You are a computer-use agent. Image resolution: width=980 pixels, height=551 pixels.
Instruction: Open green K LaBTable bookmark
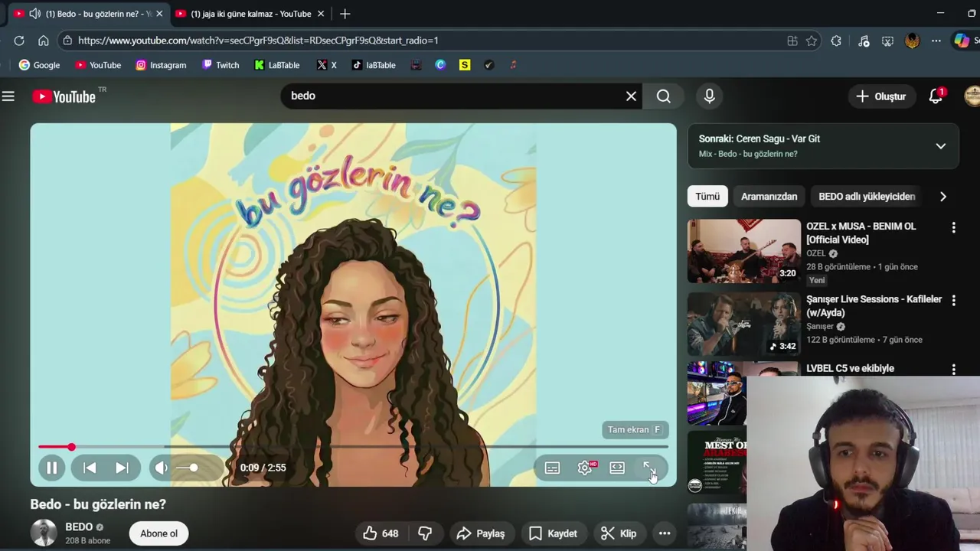click(277, 65)
